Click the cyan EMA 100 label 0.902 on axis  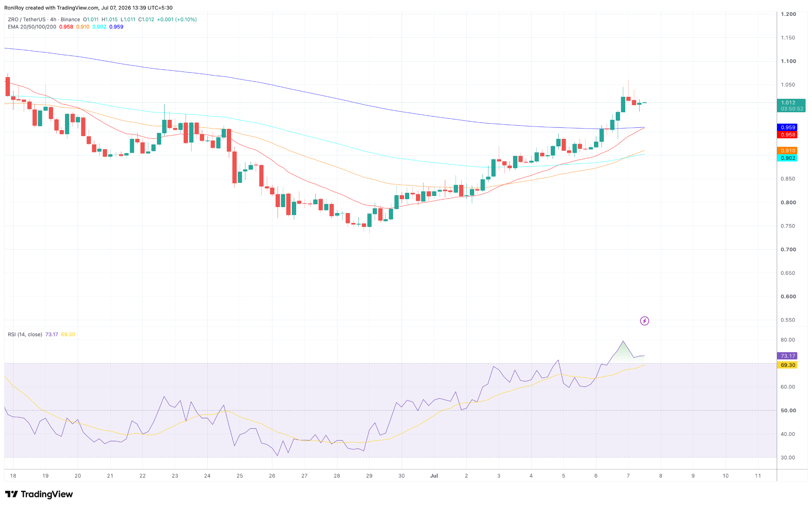click(x=788, y=158)
